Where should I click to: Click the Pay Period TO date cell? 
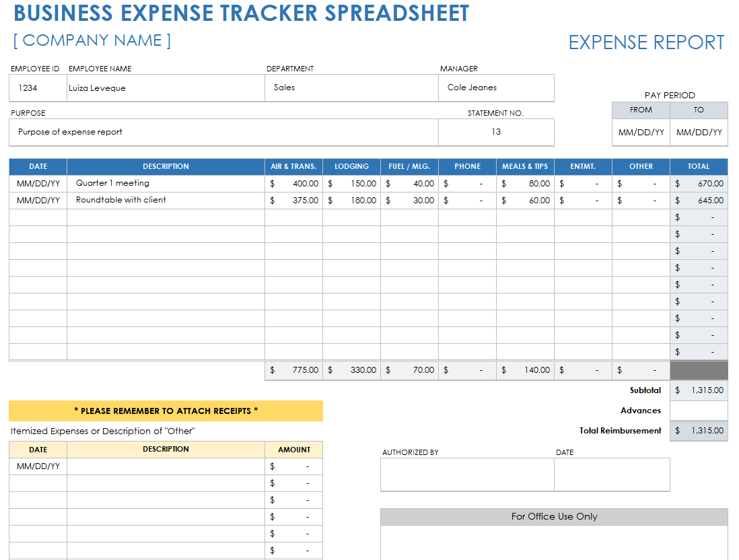tap(699, 133)
